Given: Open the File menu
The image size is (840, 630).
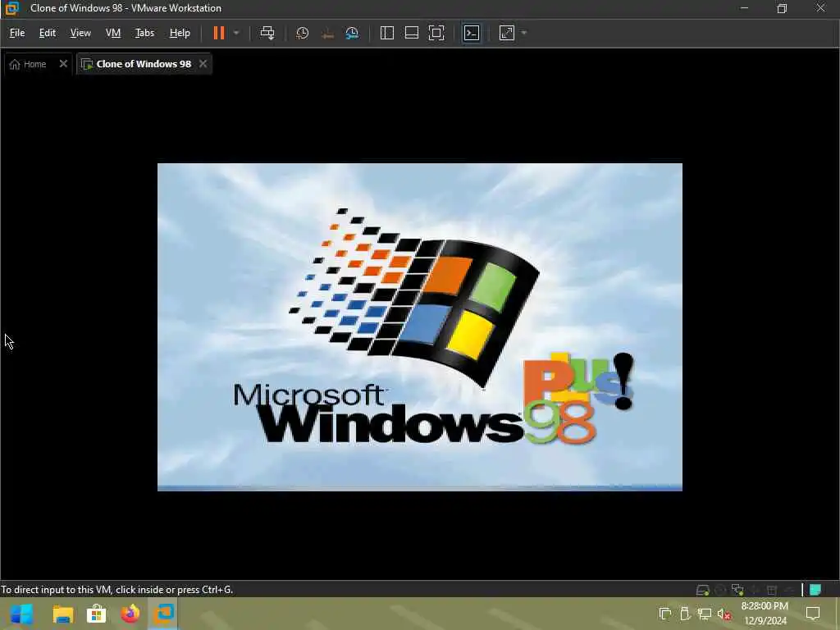Looking at the screenshot, I should 17,33.
